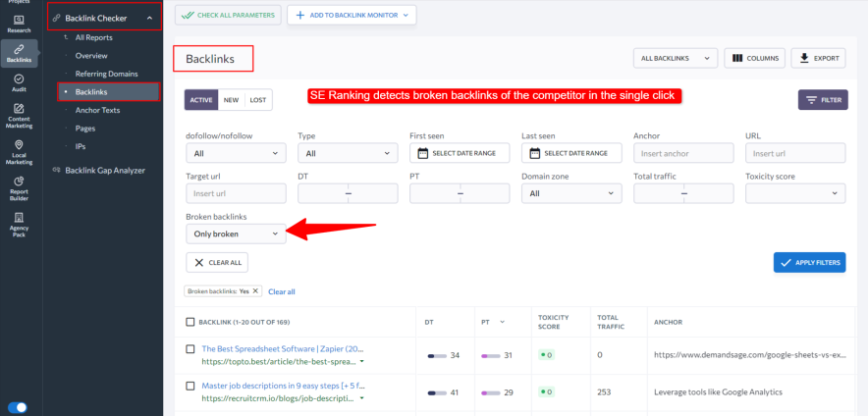The image size is (868, 416).
Task: Collapse the Backlink Checker menu
Action: click(x=149, y=19)
